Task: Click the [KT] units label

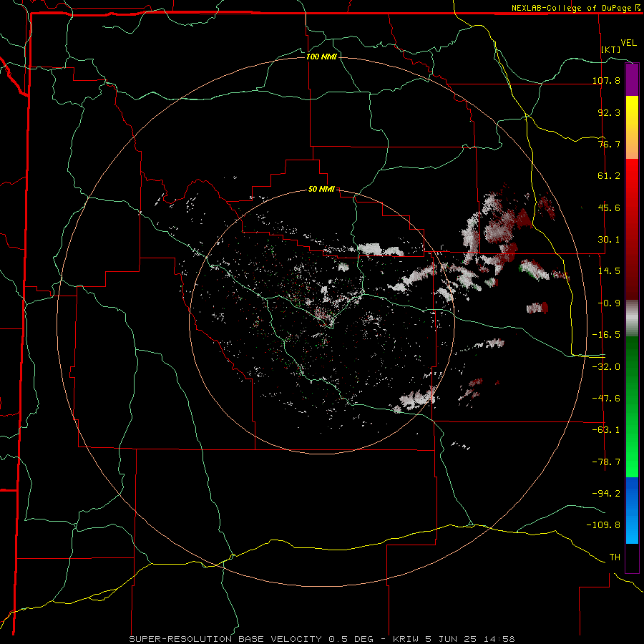Action: (611, 49)
